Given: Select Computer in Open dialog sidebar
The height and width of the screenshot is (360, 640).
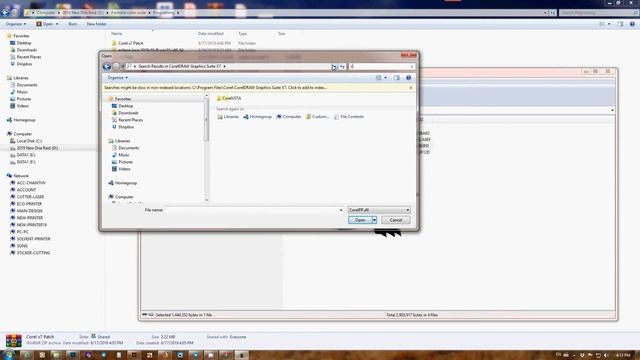Looking at the screenshot, I should (121, 197).
